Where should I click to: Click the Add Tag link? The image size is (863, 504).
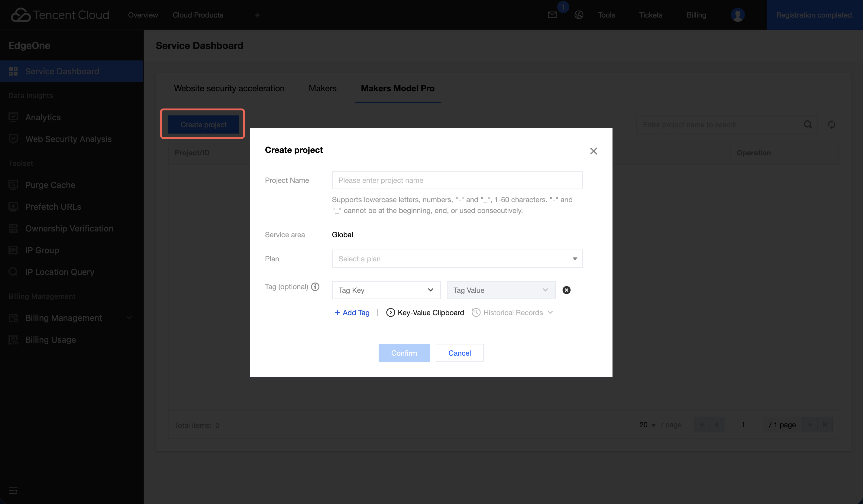coord(352,313)
